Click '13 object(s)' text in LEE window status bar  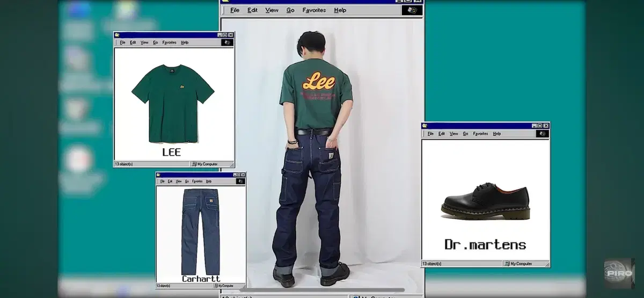[x=123, y=164]
